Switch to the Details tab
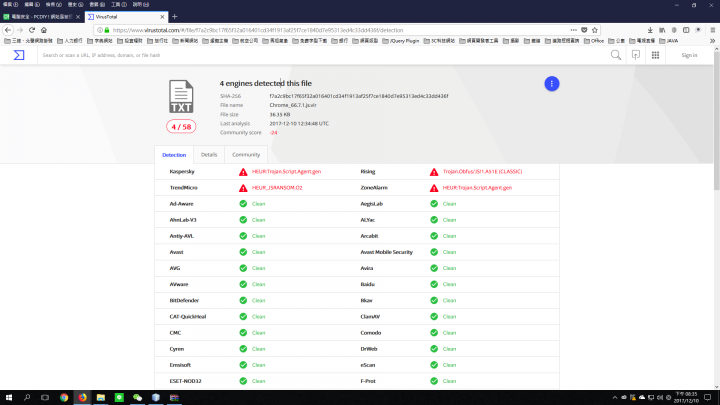 click(x=209, y=155)
